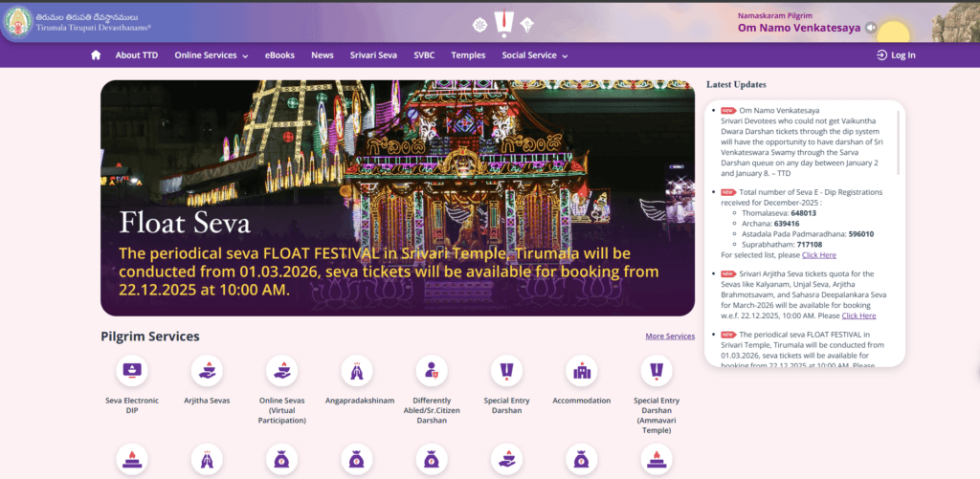
Task: Click the Namaskaram Pilgrim greeting text
Action: click(x=775, y=15)
